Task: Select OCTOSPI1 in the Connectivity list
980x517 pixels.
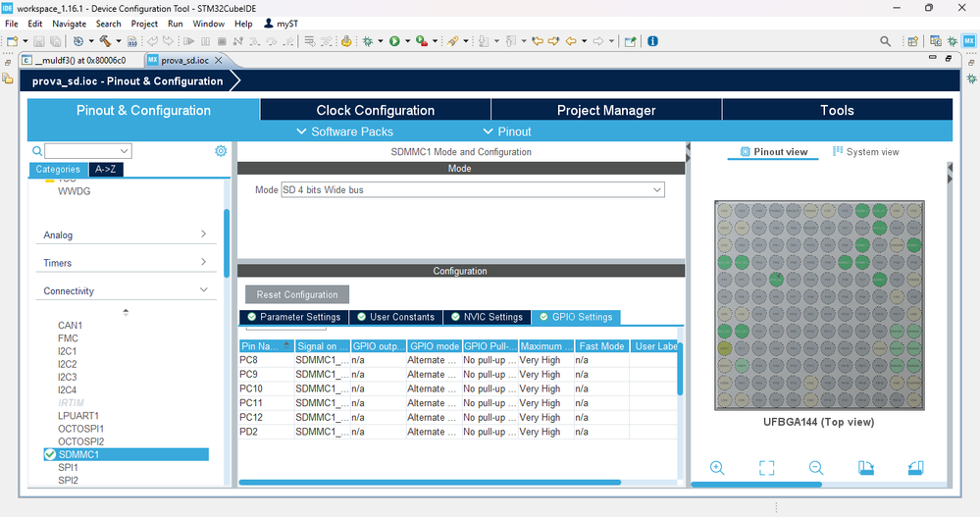Action: pos(80,429)
